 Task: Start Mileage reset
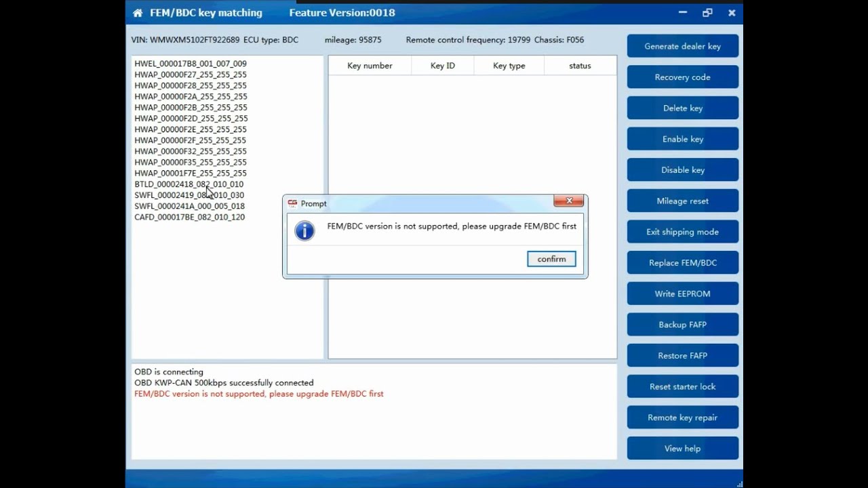click(682, 201)
